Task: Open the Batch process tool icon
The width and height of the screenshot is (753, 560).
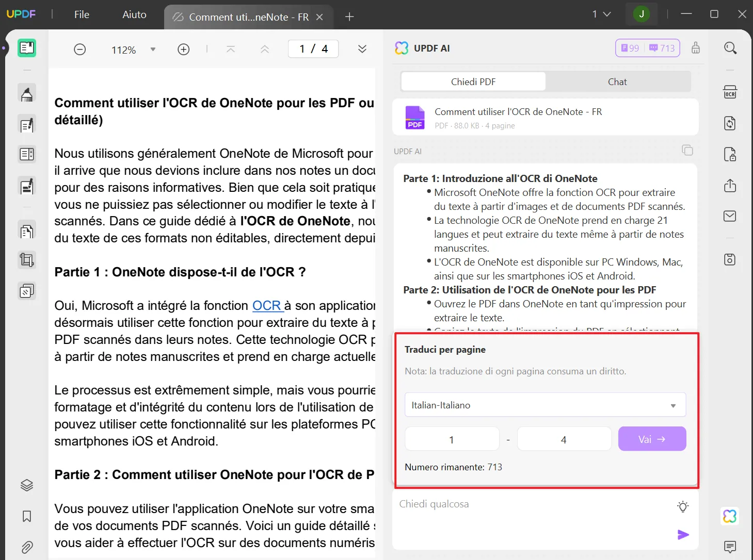Action: (x=27, y=291)
